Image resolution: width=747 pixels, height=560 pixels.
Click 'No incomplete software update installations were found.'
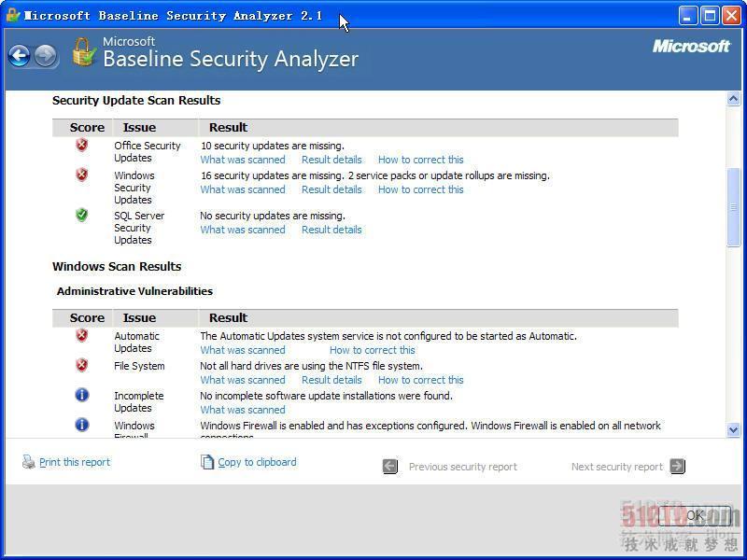[326, 396]
